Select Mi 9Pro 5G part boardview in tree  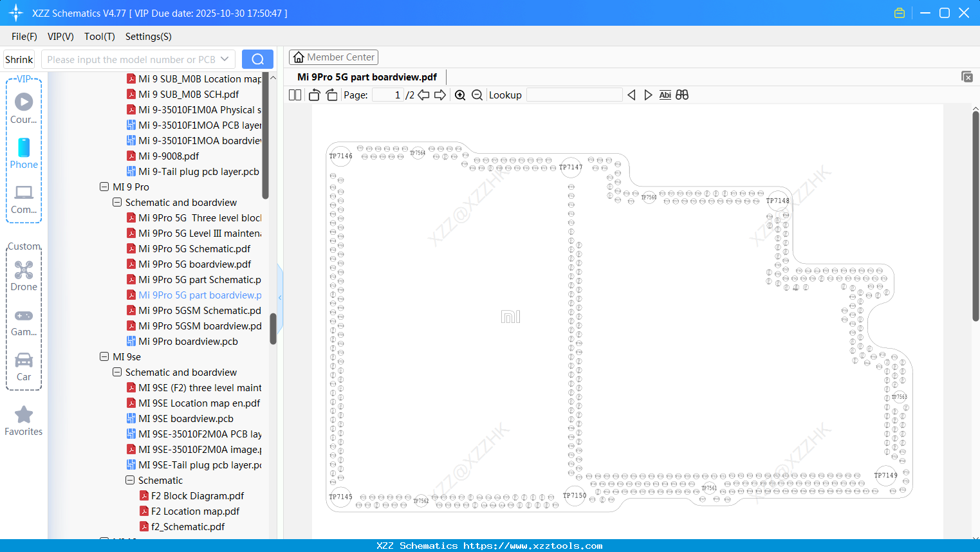click(194, 295)
